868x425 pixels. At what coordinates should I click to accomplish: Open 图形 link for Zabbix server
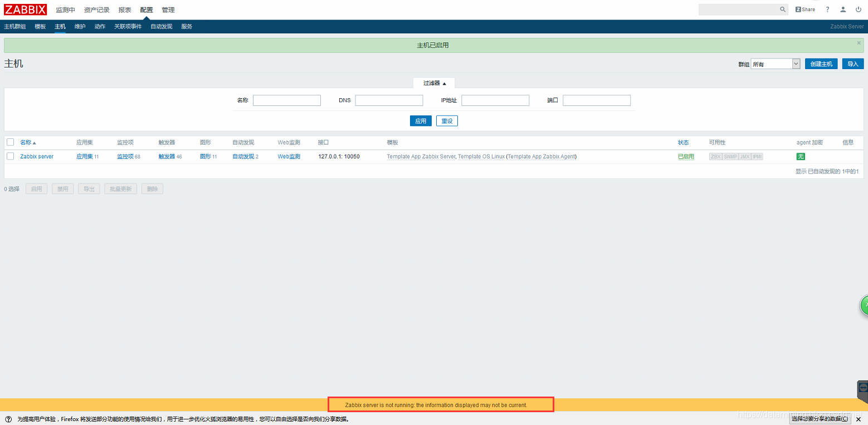[x=206, y=156]
